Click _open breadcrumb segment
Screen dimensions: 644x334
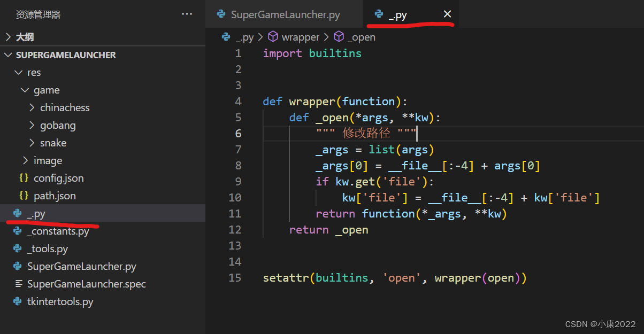[x=361, y=37]
